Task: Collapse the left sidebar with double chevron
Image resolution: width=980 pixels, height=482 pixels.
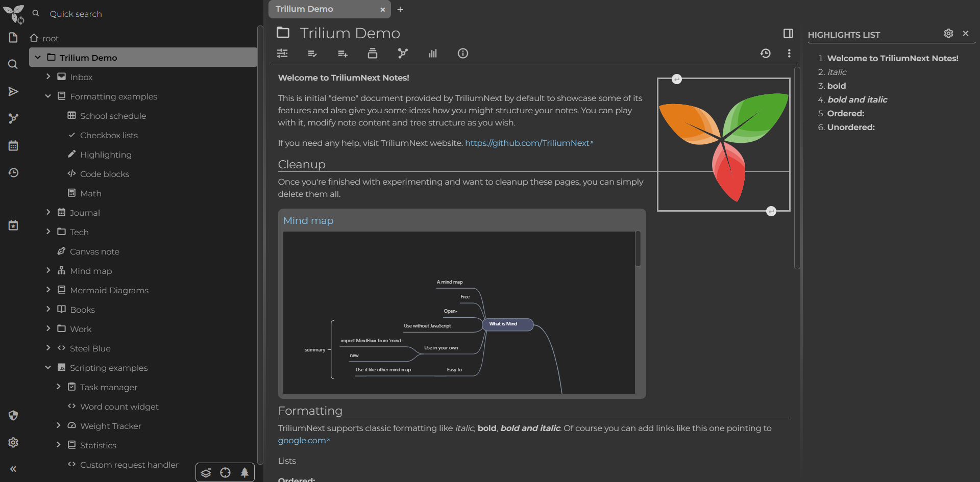Action: 13,469
